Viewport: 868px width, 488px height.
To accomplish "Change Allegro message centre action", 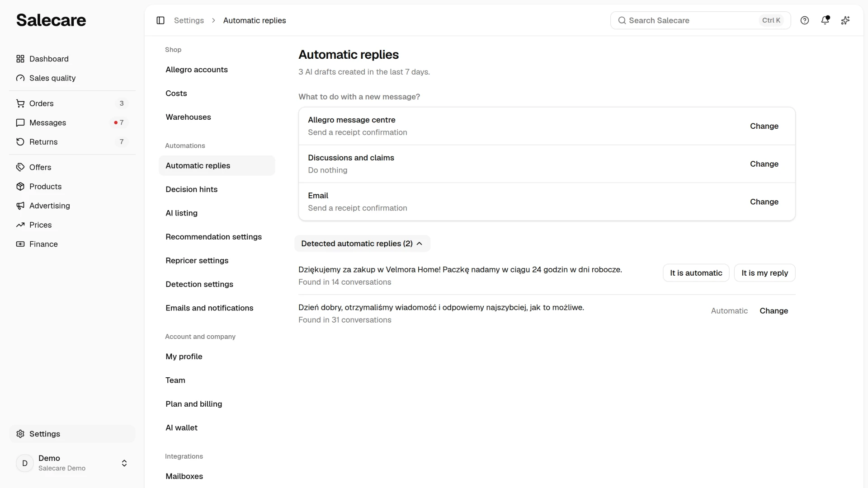I will (x=764, y=126).
